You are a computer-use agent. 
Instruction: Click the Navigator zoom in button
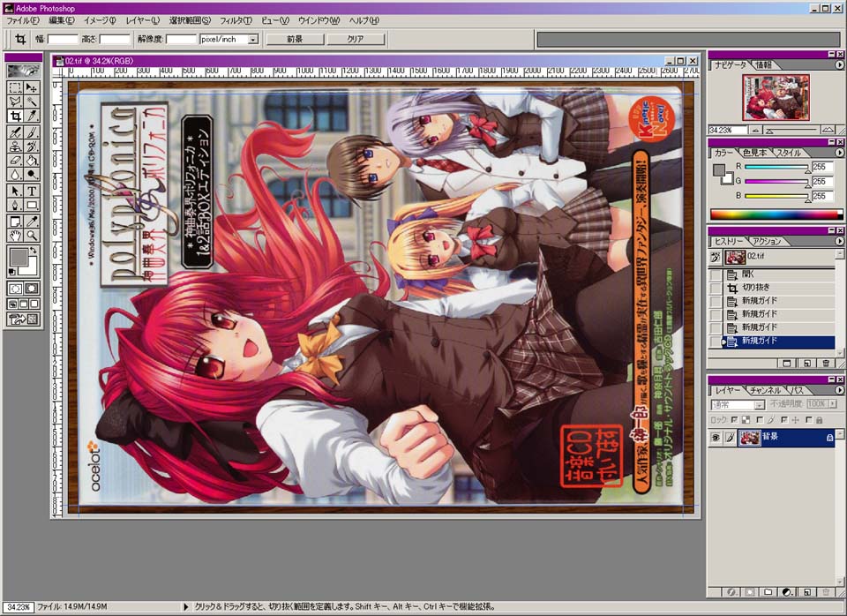pyautogui.click(x=827, y=131)
